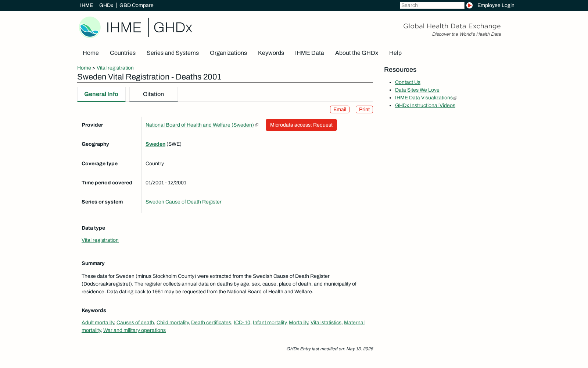Open About the GHDx menu
588x368 pixels.
pyautogui.click(x=356, y=53)
